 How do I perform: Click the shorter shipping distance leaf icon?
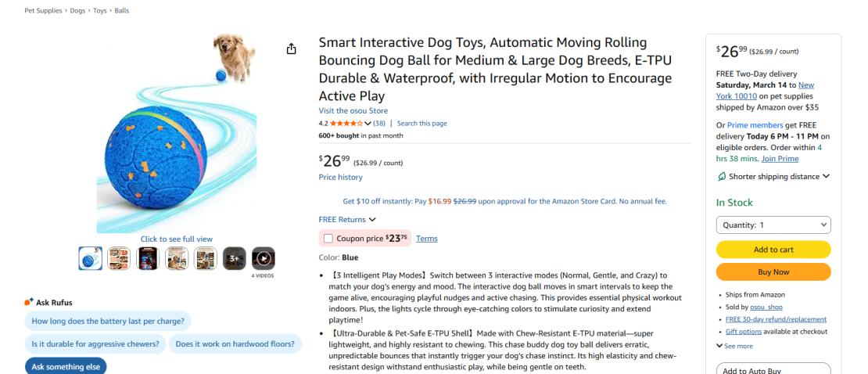tap(721, 176)
